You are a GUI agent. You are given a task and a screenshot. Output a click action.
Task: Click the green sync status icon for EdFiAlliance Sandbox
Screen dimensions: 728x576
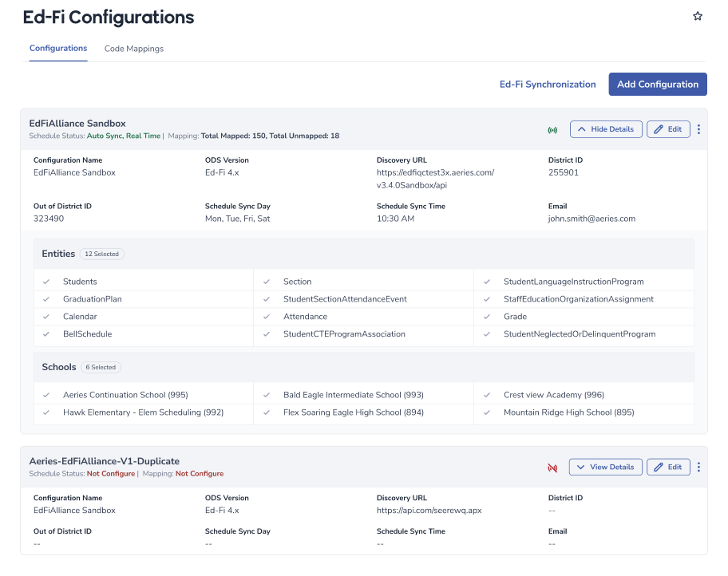(x=552, y=130)
